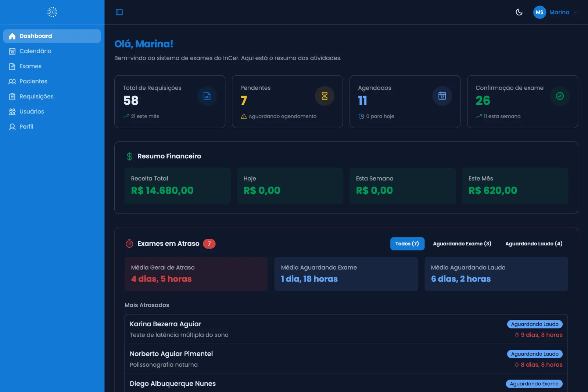588x392 pixels.
Task: Select the Aguardando Exame (3) tab
Action: pyautogui.click(x=462, y=244)
